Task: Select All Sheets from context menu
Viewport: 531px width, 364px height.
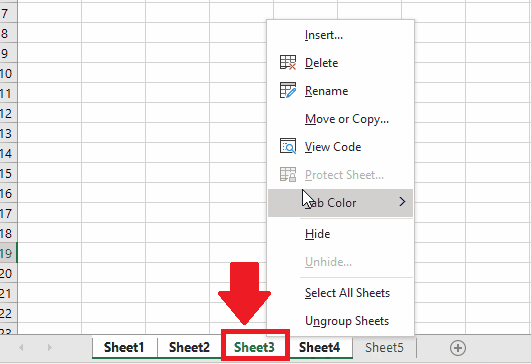Action: pyautogui.click(x=340, y=293)
